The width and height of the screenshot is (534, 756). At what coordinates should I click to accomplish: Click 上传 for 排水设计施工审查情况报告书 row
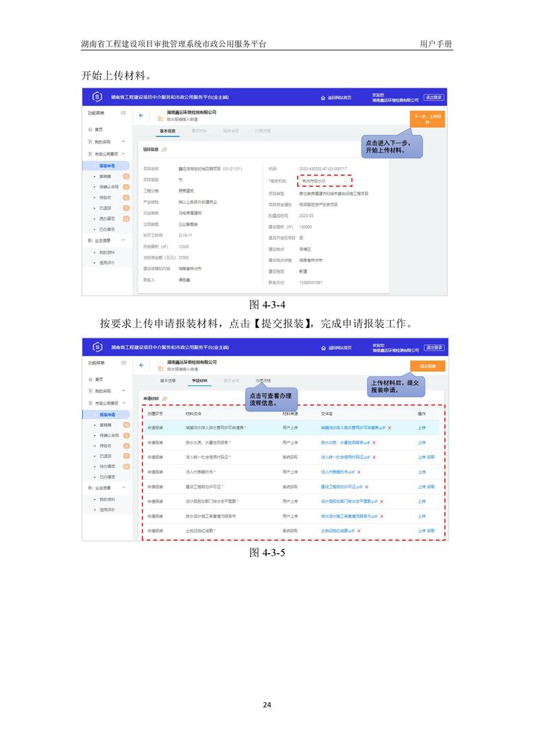coord(422,516)
